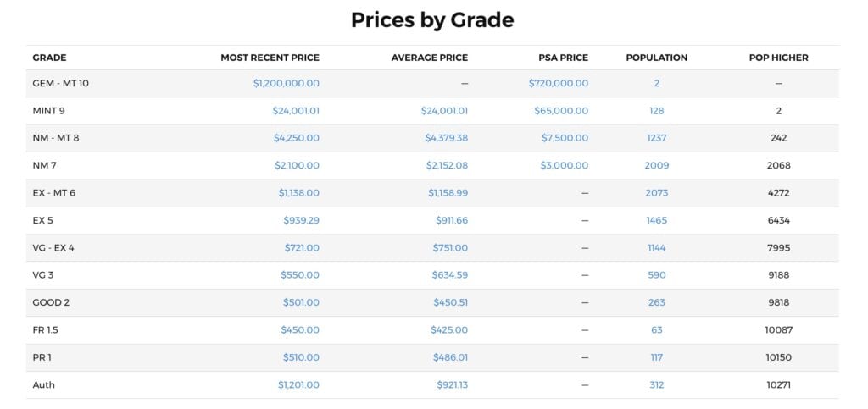
Task: Click MINT 9 average price $24,001.01
Action: [x=444, y=111]
